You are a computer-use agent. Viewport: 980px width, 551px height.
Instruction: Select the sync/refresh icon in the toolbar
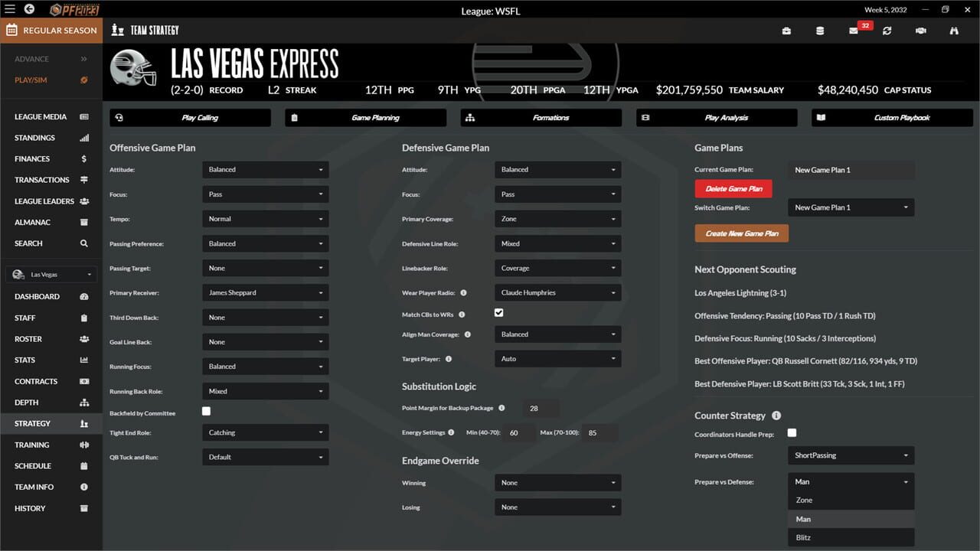pyautogui.click(x=887, y=31)
